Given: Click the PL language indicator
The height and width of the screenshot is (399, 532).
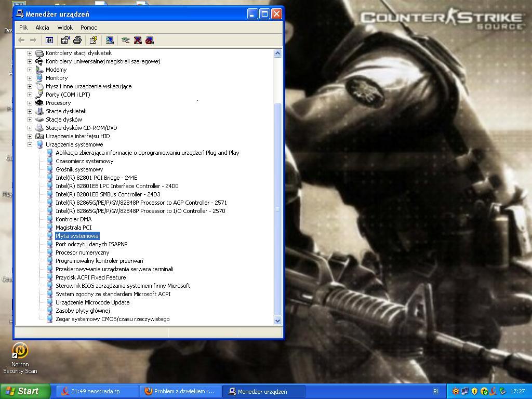Looking at the screenshot, I should point(436,391).
